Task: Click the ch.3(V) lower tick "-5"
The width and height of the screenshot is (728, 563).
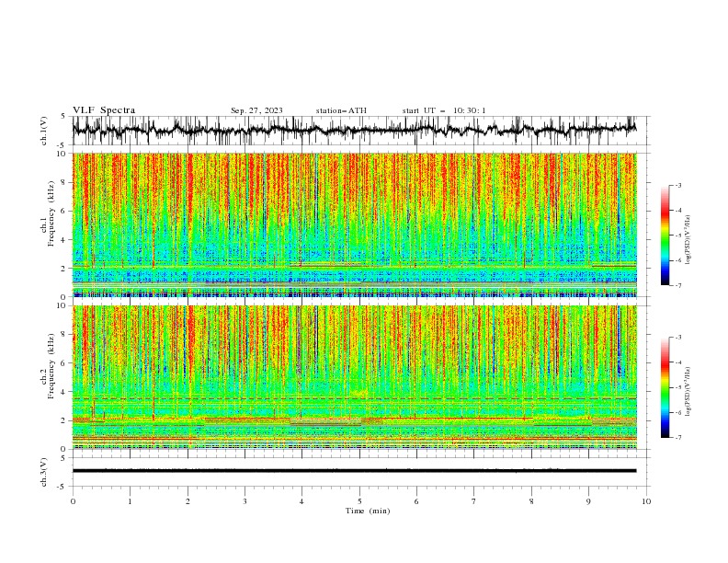Action: 63,487
